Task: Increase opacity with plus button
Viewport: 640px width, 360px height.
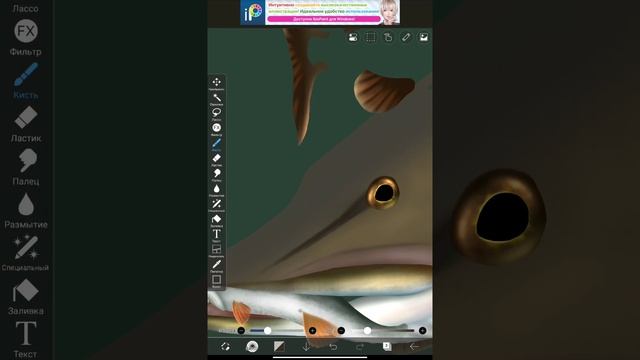Action: [x=422, y=331]
